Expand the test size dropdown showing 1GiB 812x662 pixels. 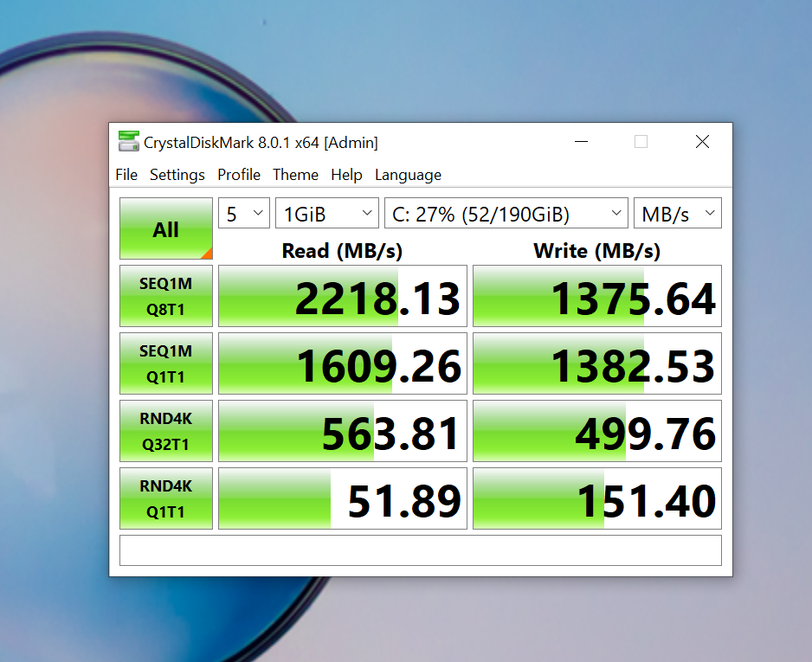327,213
